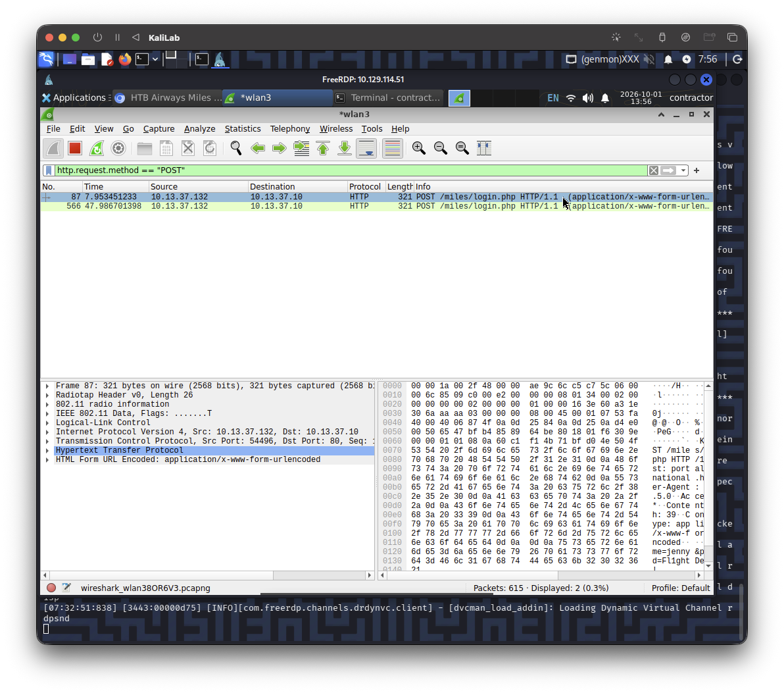Open the Analyze menu
The image size is (784, 693).
tap(199, 129)
